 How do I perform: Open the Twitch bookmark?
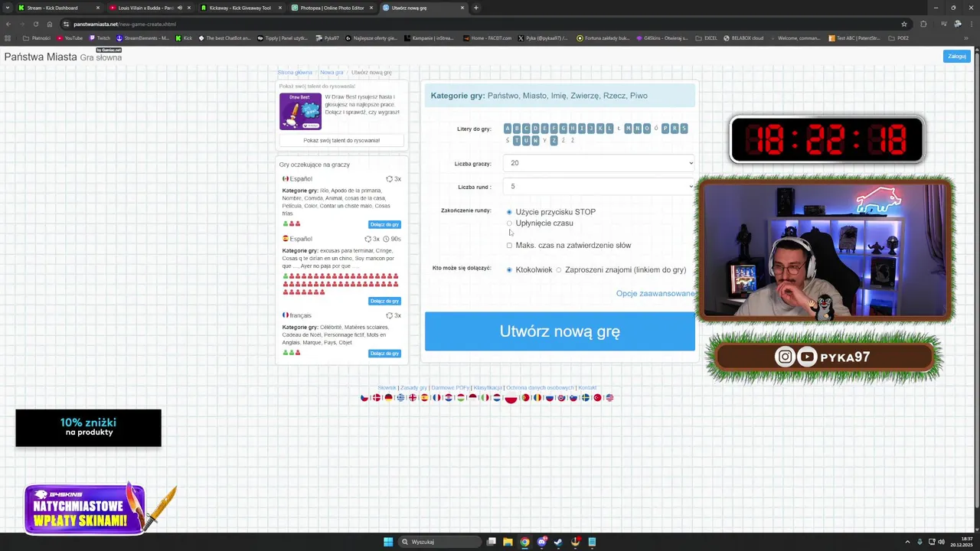click(x=100, y=37)
